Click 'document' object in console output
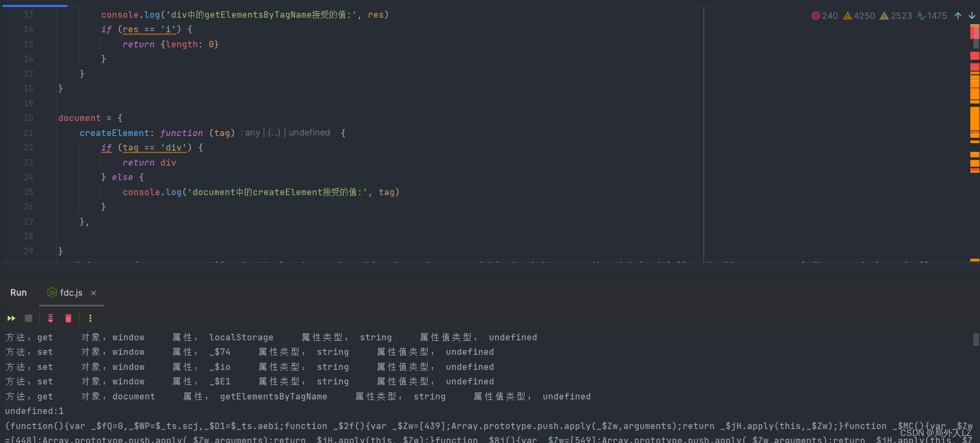 click(134, 396)
